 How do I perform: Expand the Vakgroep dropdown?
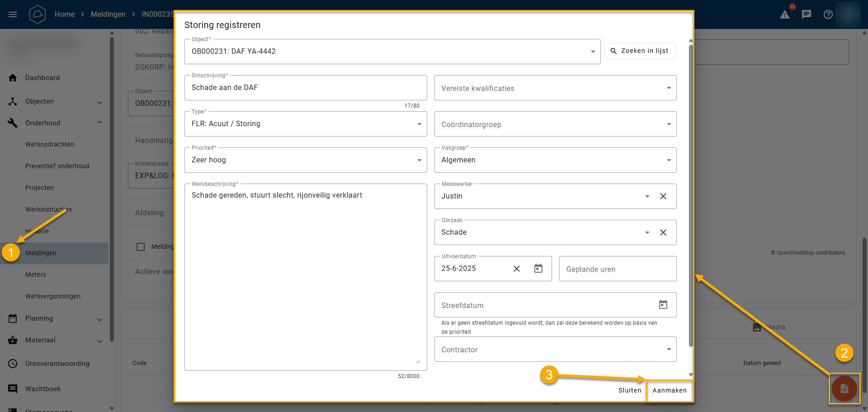coord(669,160)
